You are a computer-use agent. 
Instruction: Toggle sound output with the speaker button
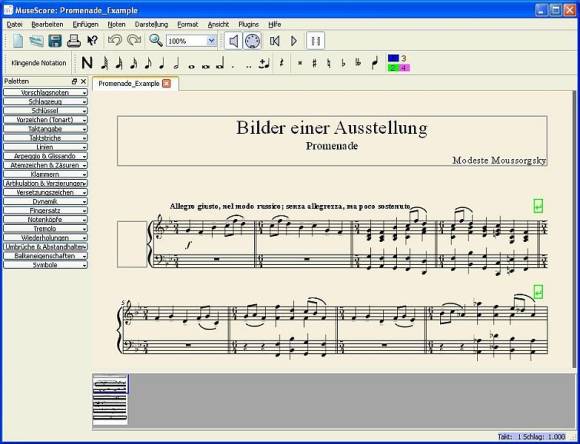[x=233, y=41]
